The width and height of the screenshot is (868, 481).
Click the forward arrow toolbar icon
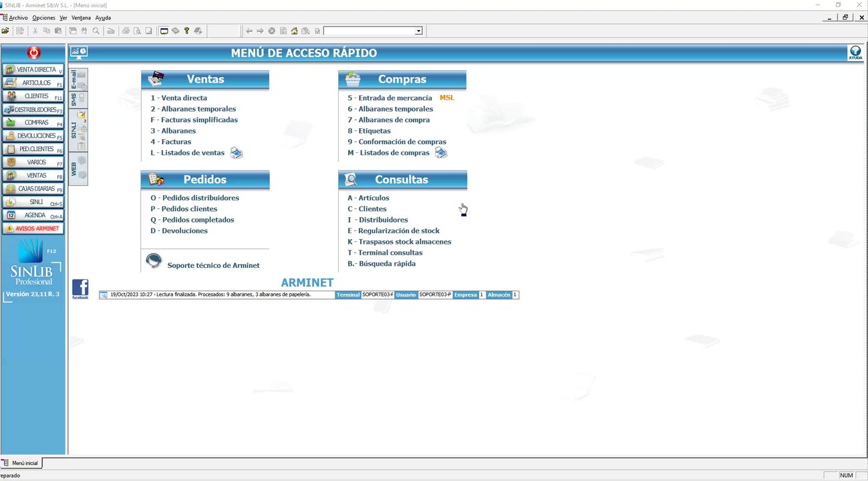tap(261, 31)
